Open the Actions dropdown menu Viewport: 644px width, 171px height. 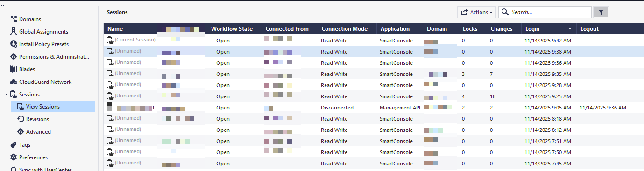pyautogui.click(x=476, y=12)
